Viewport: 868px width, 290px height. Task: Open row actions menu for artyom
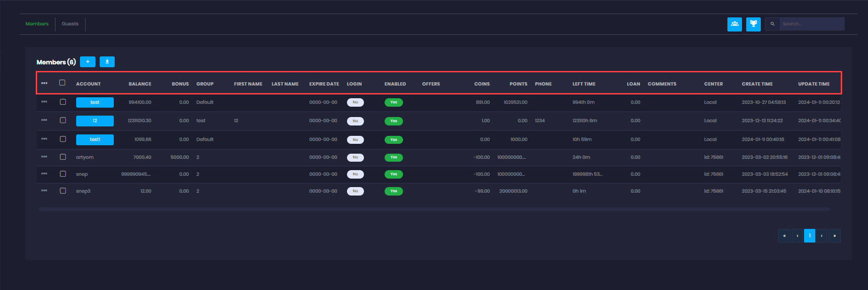tap(44, 157)
